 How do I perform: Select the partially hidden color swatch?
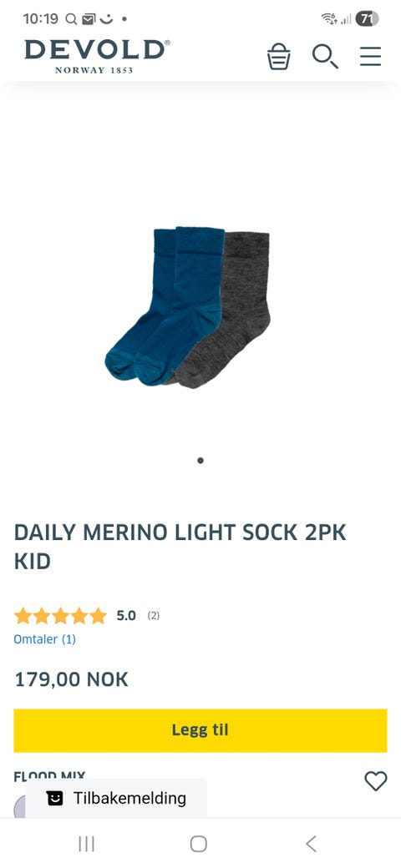coord(19,806)
